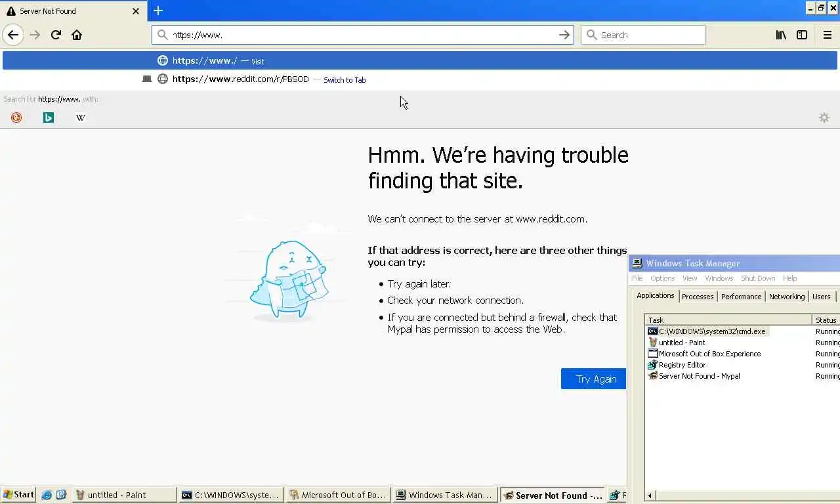Switch to untitled - Paint taskbar button
The image size is (840, 504).
point(124,495)
